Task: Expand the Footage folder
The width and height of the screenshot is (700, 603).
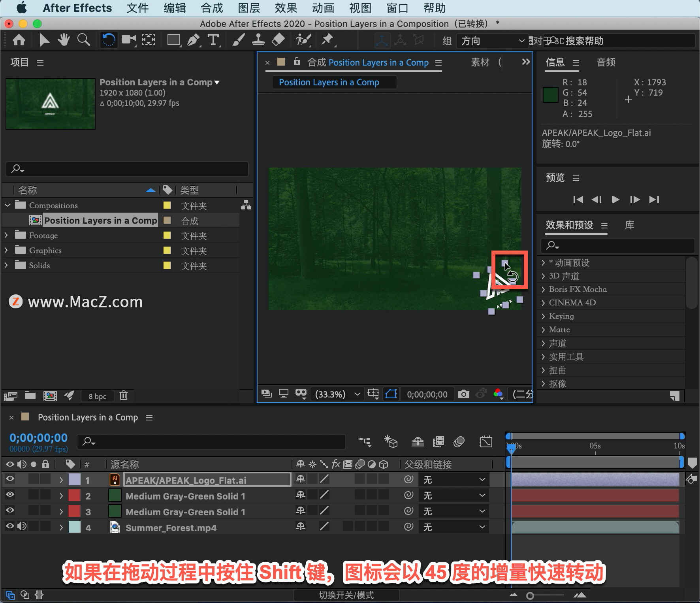Action: click(x=6, y=235)
